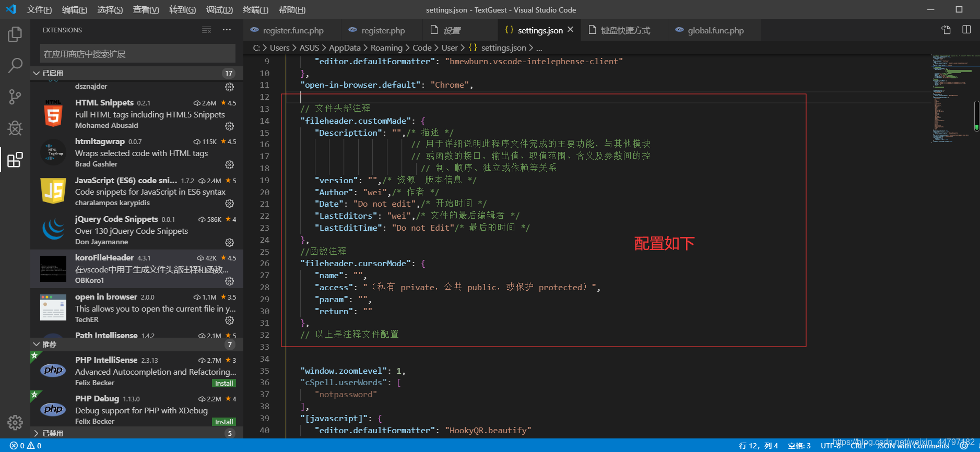Open the Search view in activity bar
Image resolution: width=980 pixels, height=452 pixels.
(x=15, y=65)
